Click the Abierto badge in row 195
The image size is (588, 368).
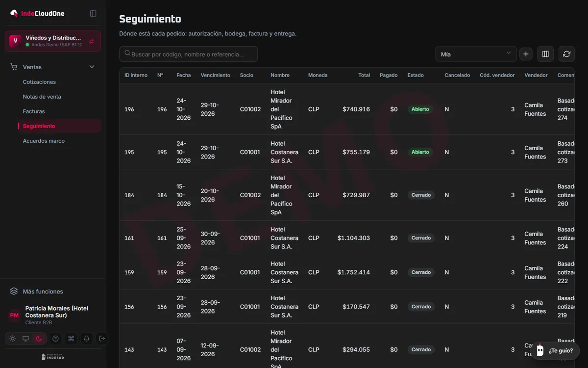click(420, 152)
